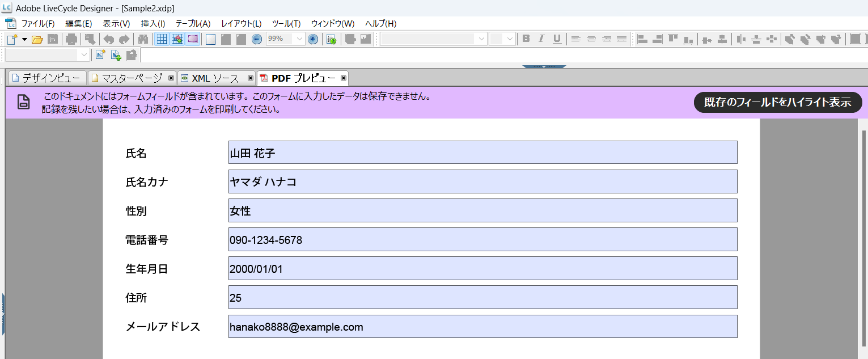Select the Find binoculars icon
Viewport: 868px width, 359px height.
143,39
